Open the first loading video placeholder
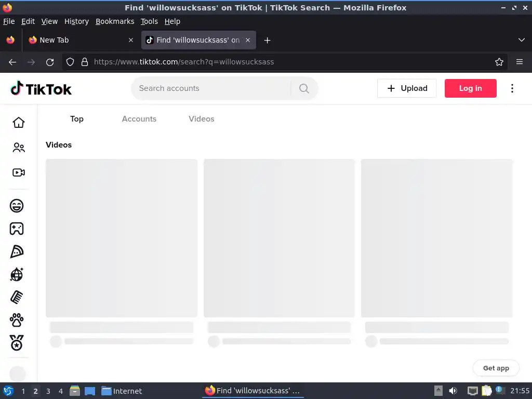 [x=122, y=238]
